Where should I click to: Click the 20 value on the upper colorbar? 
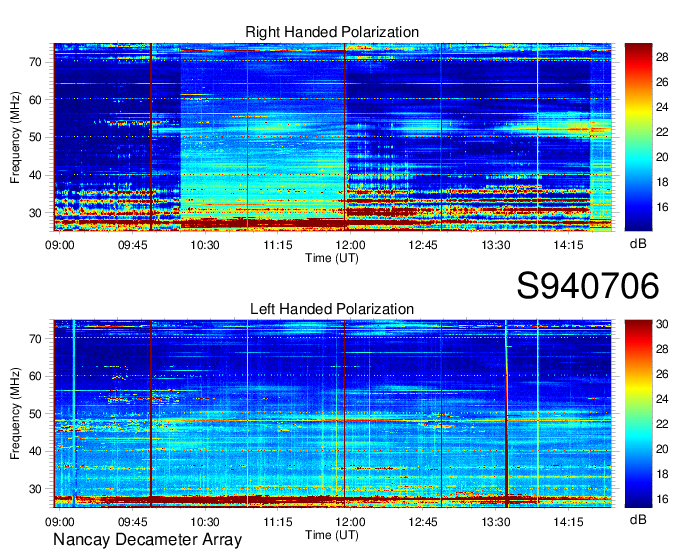point(662,157)
